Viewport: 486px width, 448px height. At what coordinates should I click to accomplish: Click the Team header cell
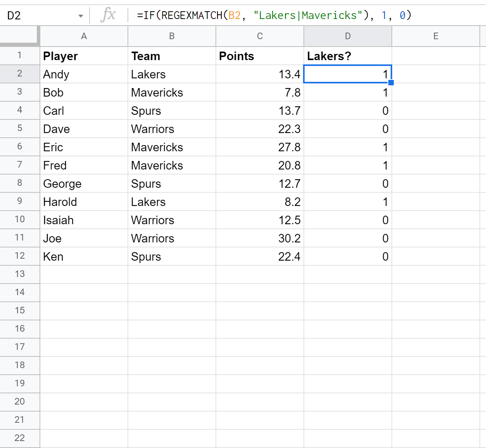[x=172, y=56]
